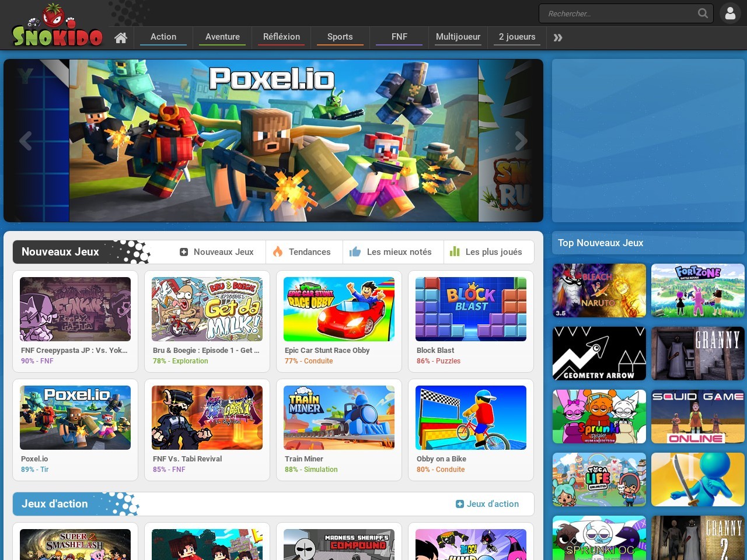Open the Multijoueur category
The image size is (747, 560).
click(458, 37)
